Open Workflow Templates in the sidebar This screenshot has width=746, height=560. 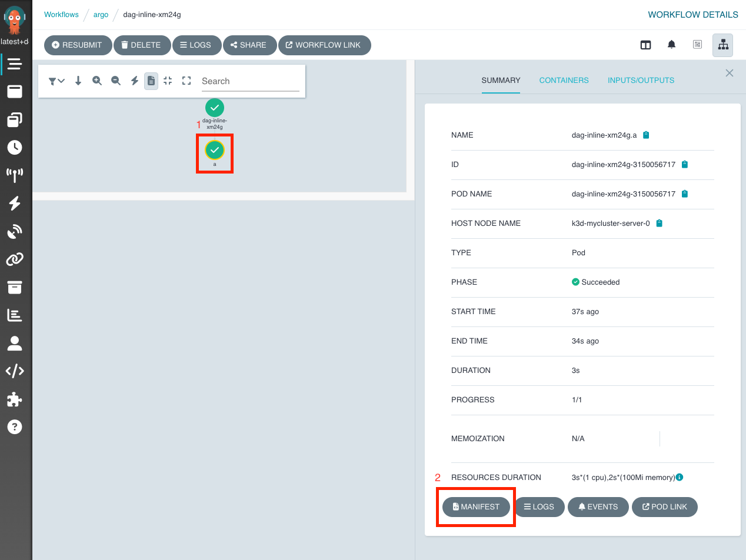pos(15,119)
